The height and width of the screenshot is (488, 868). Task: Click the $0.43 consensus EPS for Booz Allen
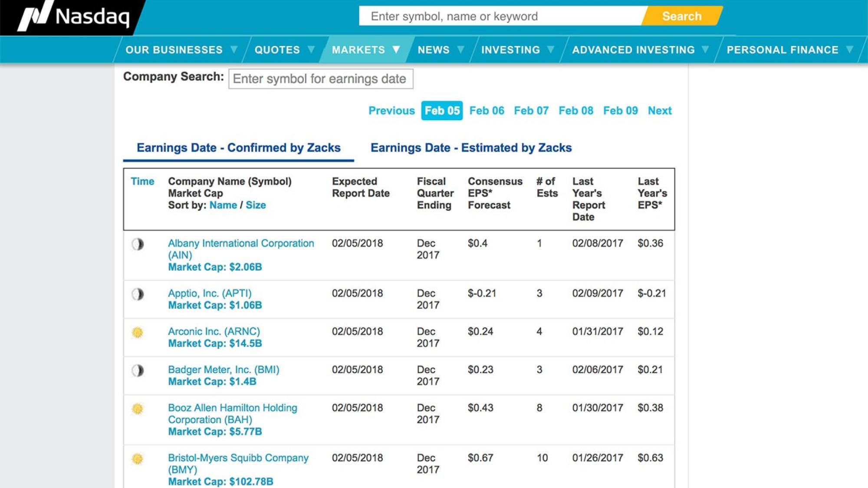coord(480,408)
